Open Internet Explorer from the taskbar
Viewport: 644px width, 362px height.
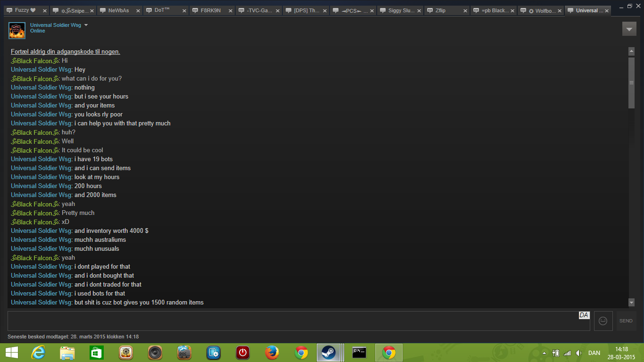point(38,353)
